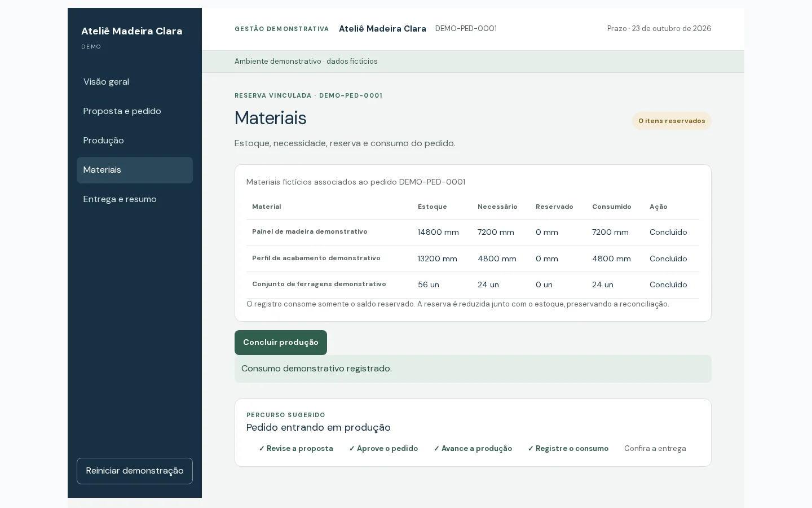The height and width of the screenshot is (508, 812).
Task: Click the Concluir produção button
Action: 281,343
